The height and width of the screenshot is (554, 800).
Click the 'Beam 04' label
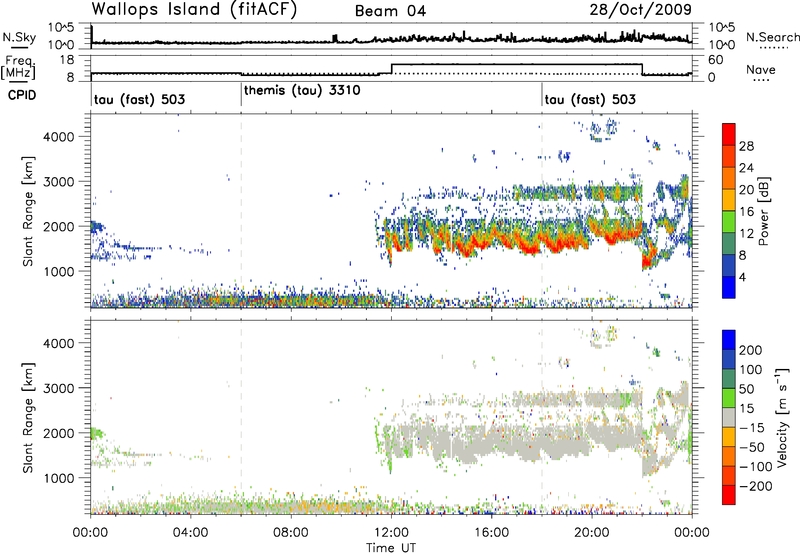(390, 11)
